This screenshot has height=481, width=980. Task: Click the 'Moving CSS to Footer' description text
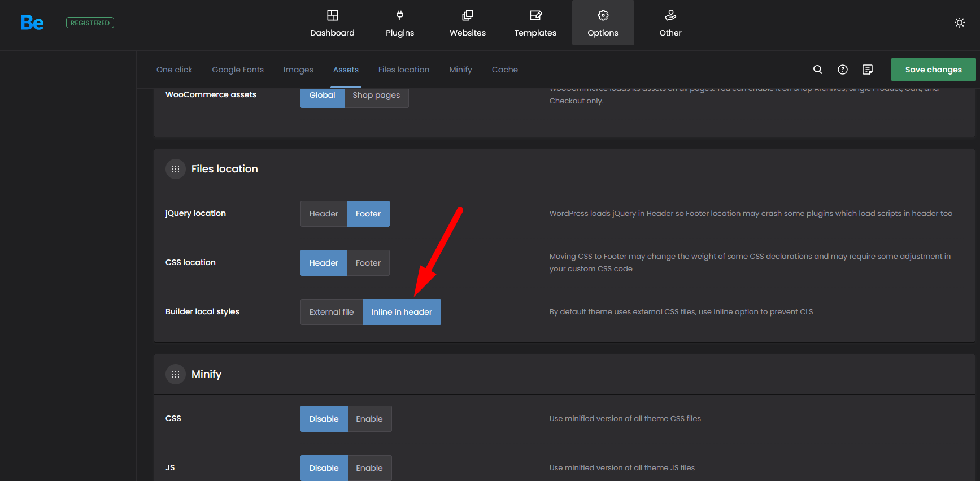(x=750, y=262)
